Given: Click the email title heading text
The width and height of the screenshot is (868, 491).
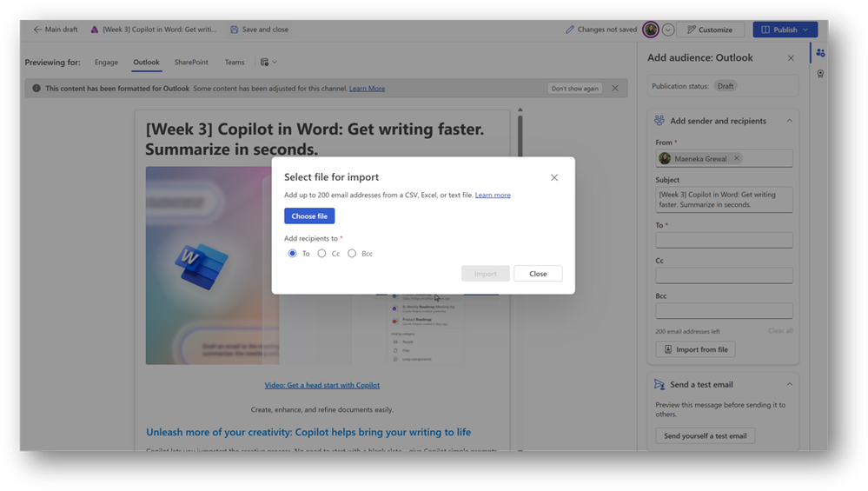Looking at the screenshot, I should (315, 139).
